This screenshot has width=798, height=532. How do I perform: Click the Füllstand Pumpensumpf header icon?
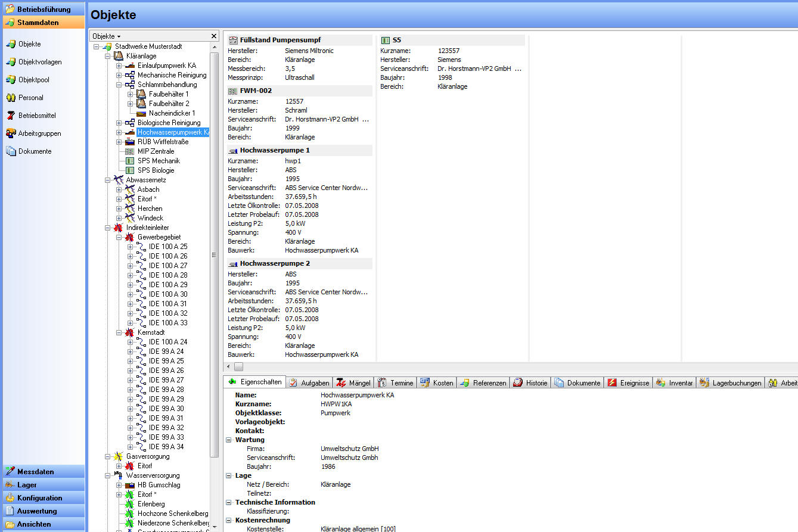(x=233, y=41)
